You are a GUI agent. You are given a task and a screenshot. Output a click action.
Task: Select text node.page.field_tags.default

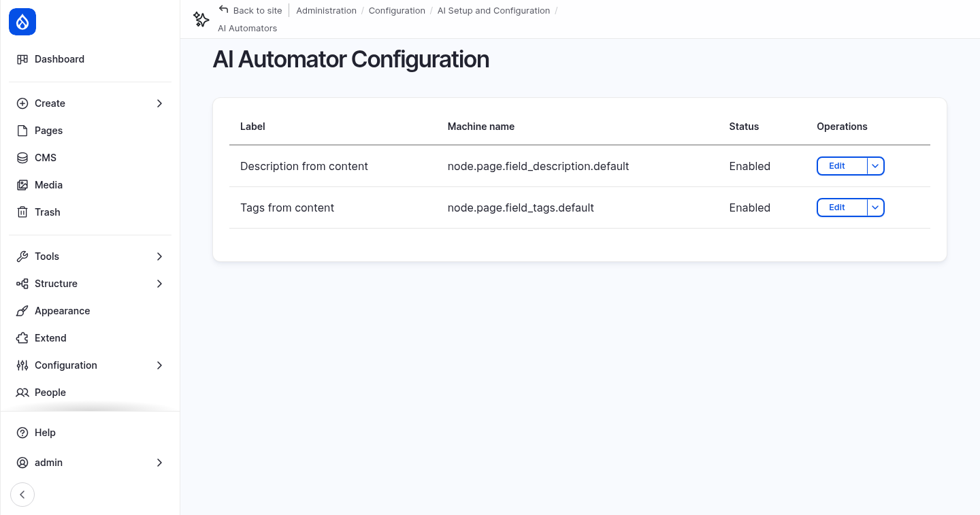coord(521,207)
